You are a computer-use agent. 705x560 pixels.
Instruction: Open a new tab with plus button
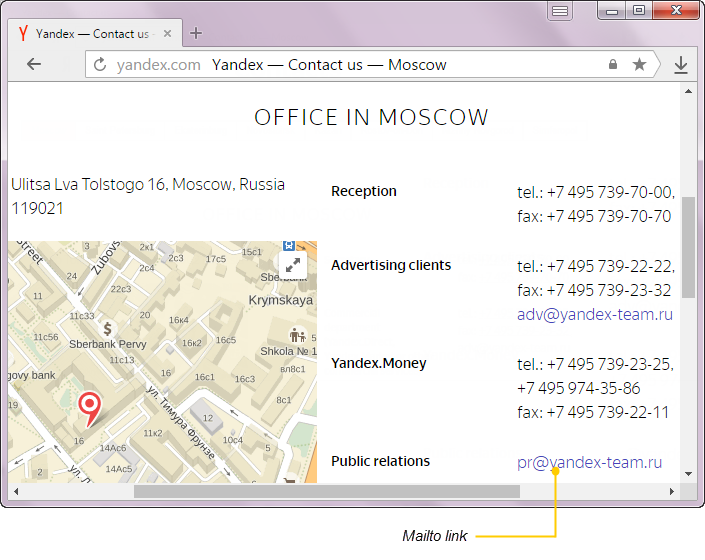196,33
